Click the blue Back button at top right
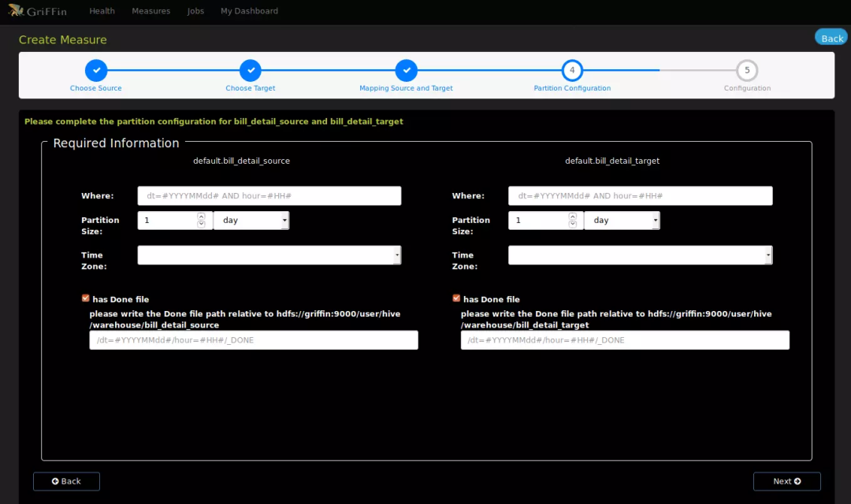This screenshot has height=504, width=851. click(x=831, y=38)
